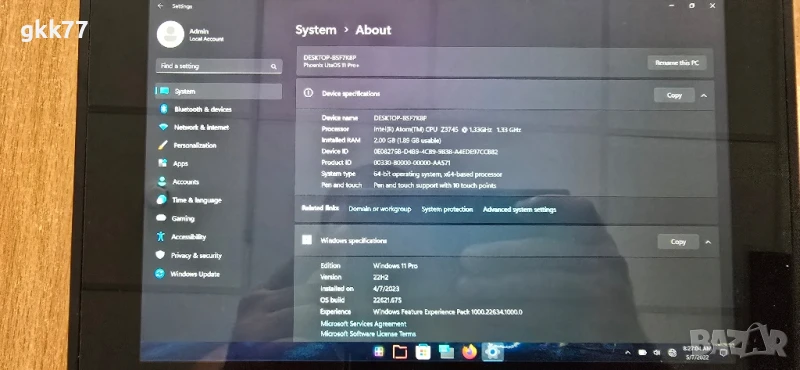Image resolution: width=800 pixels, height=370 pixels.
Task: Open Domain or workgroup link
Action: pos(380,209)
